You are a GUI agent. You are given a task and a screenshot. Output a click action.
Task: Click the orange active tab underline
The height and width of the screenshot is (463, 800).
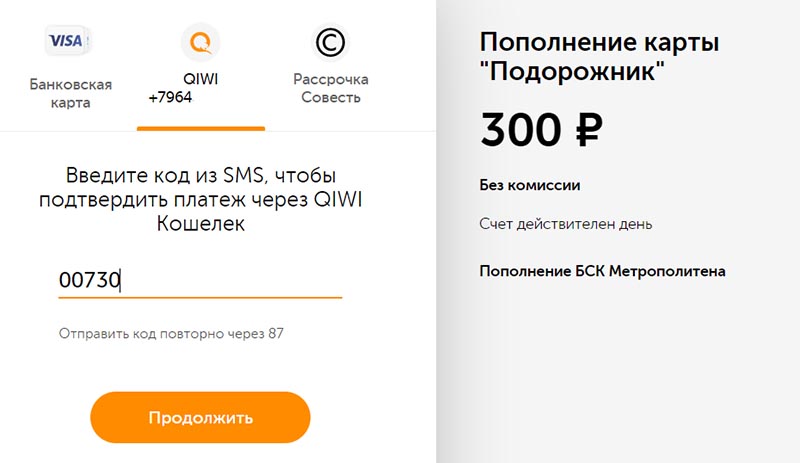coord(201,129)
